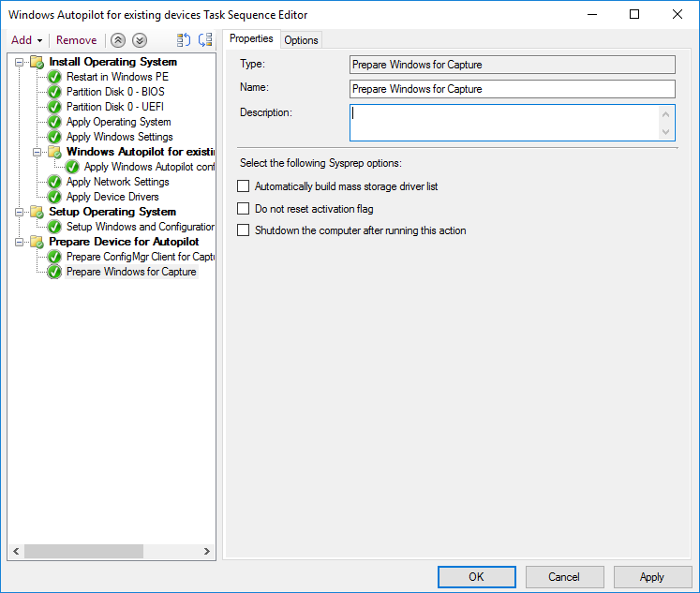This screenshot has width=700, height=593.
Task: Select Apply Windows Autopilot configuration step
Action: click(149, 167)
